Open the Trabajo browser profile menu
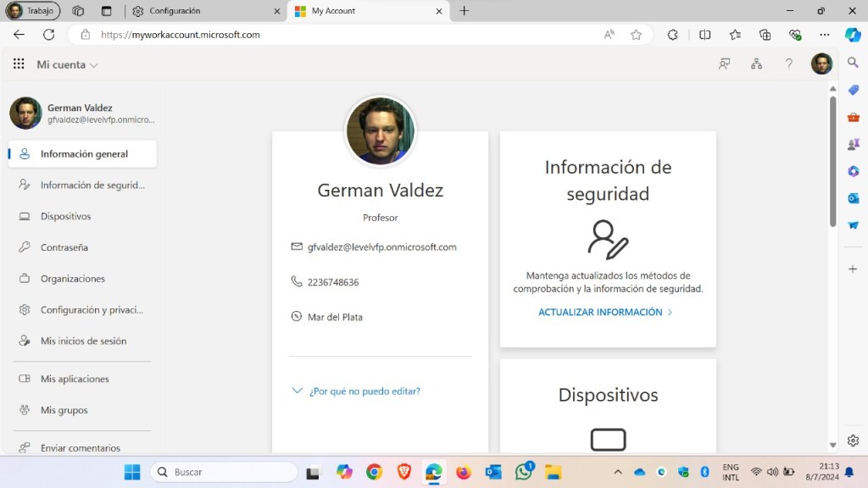This screenshot has width=868, height=488. click(x=32, y=11)
